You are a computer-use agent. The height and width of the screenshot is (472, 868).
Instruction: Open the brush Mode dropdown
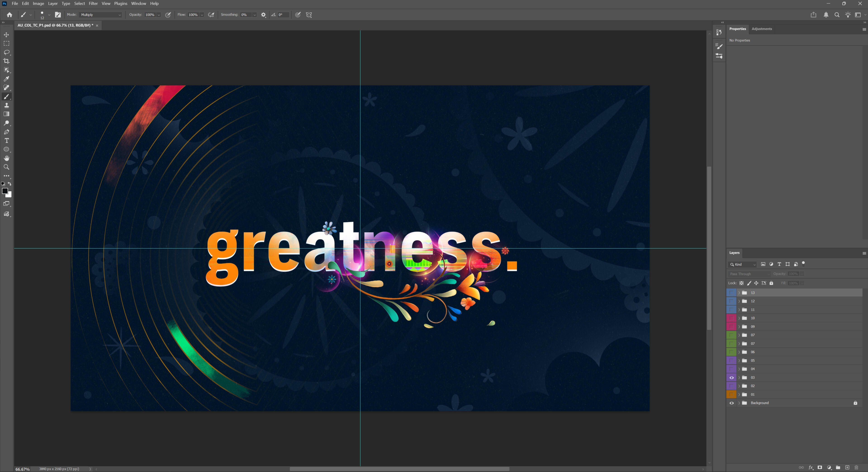point(100,15)
